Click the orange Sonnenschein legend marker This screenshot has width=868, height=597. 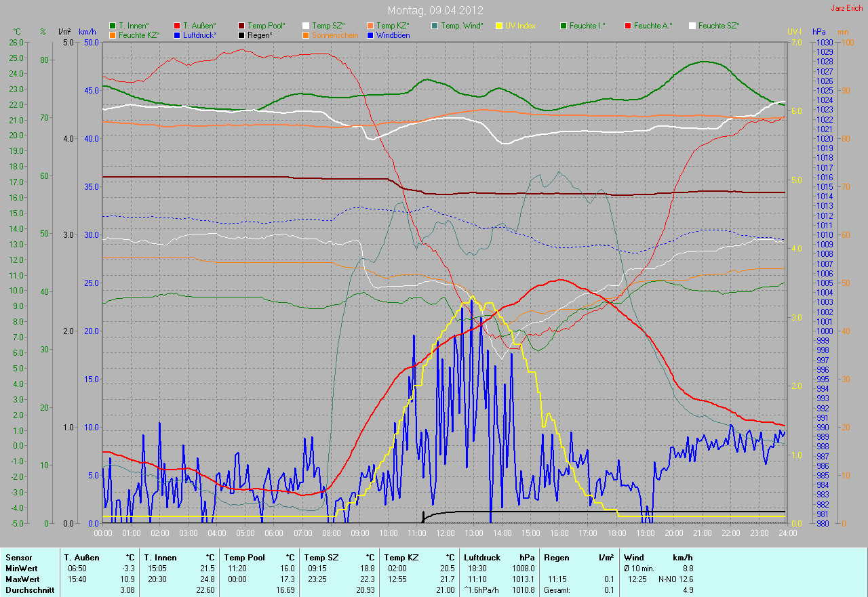click(x=306, y=35)
